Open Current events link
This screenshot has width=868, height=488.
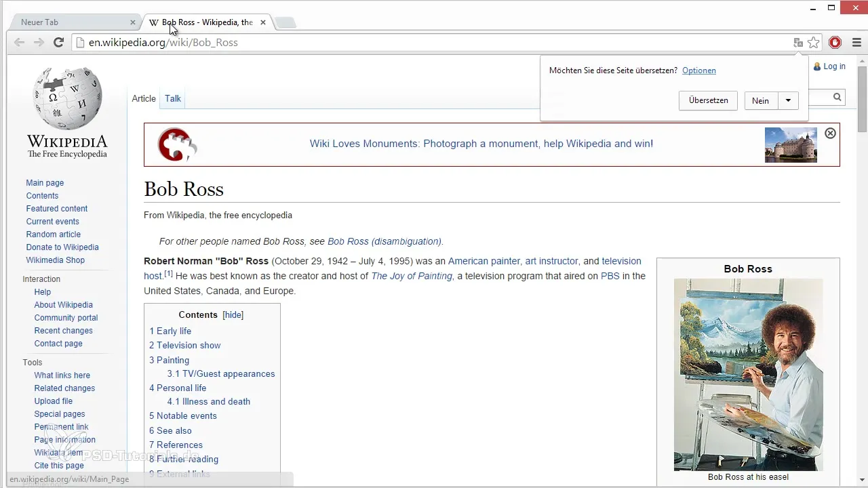pyautogui.click(x=53, y=222)
